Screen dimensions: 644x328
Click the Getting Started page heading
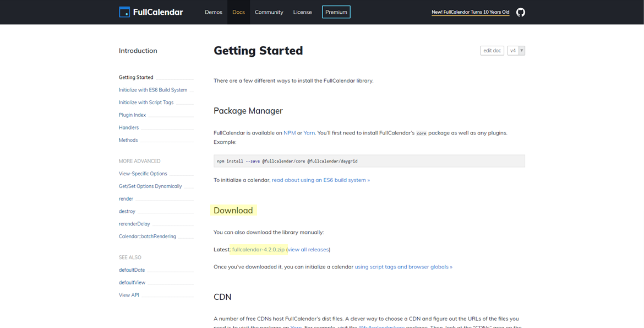click(x=258, y=51)
